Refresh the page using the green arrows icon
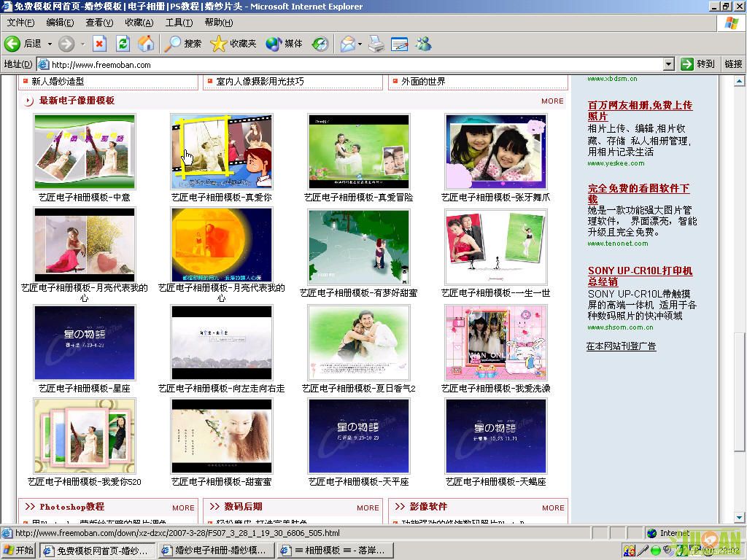Viewport: 747px width, 560px height. pyautogui.click(x=123, y=44)
